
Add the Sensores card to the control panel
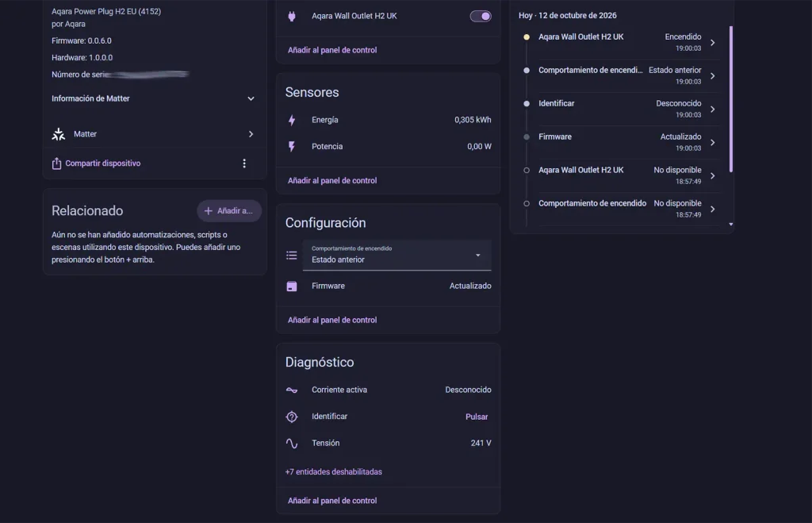332,180
